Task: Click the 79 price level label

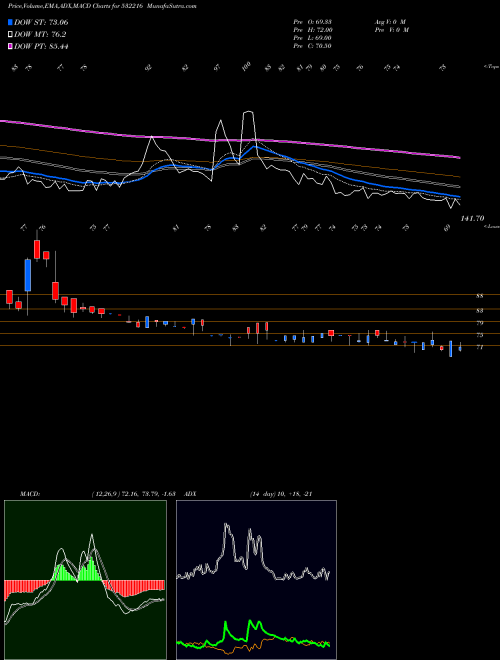Action: pos(479,323)
